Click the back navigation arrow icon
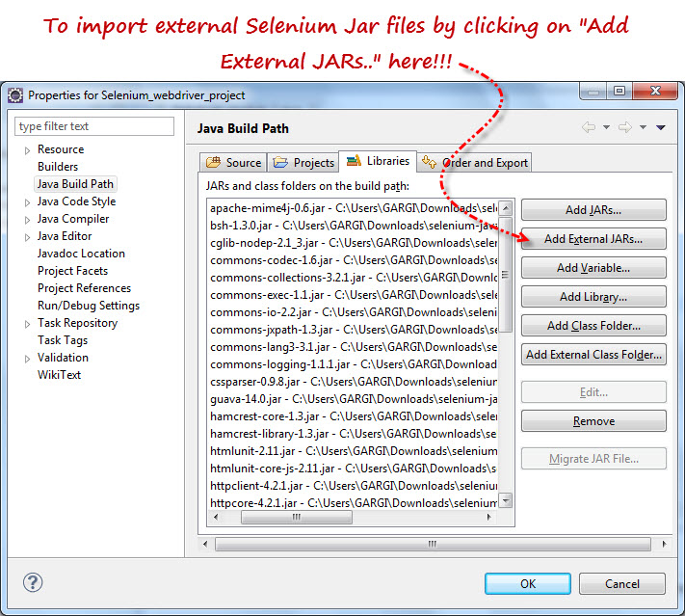Image resolution: width=685 pixels, height=616 pixels. click(589, 127)
